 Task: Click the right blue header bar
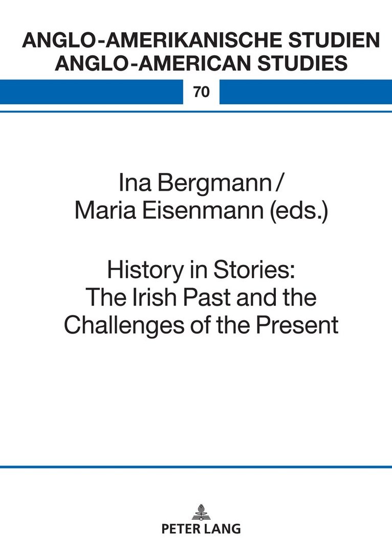pos(306,92)
